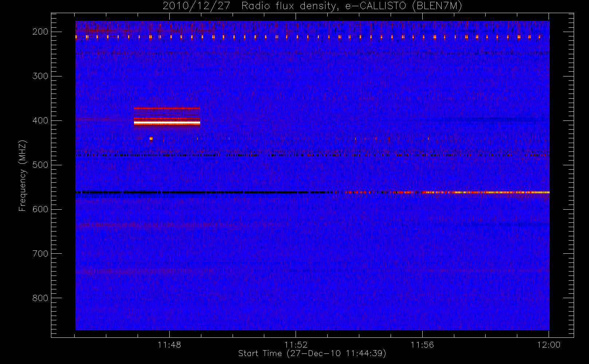Click the 'Start Time (27-Dec-10 11:44:39)' label
The width and height of the screenshot is (589, 364).
click(312, 353)
